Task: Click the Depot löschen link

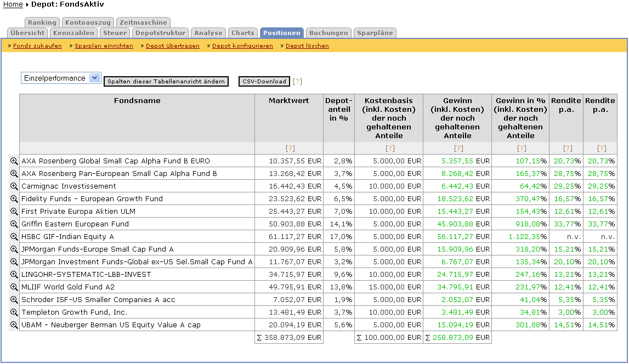Action: tap(307, 46)
